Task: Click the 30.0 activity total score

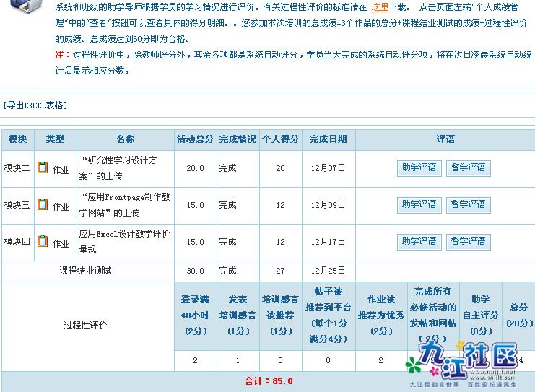Action: tap(195, 271)
